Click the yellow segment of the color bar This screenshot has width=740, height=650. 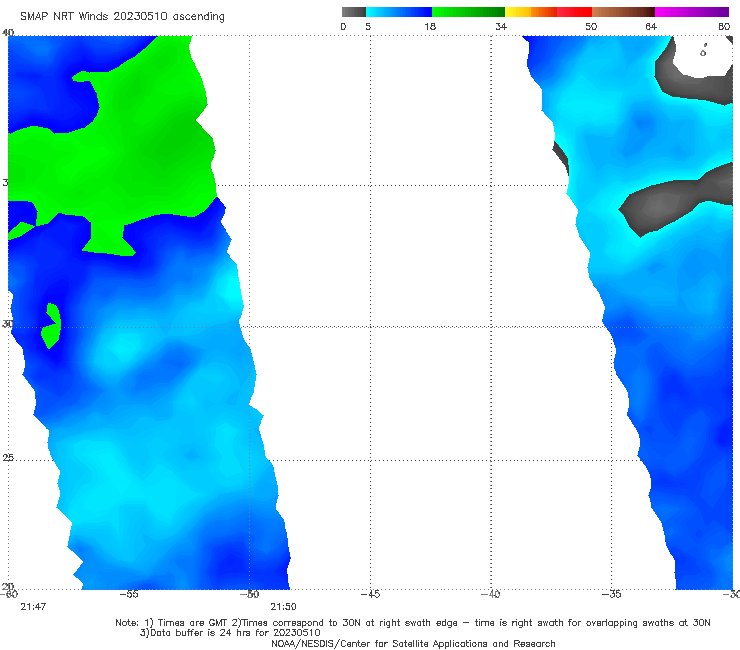(518, 12)
